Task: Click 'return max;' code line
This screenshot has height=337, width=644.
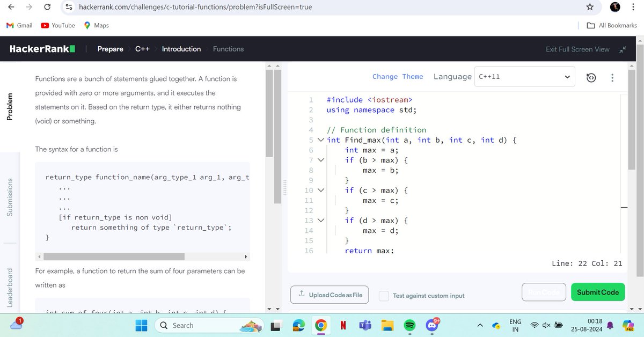Action: click(x=369, y=251)
